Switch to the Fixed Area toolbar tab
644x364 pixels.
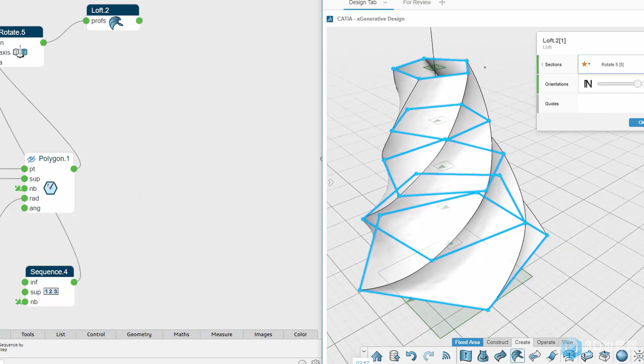[467, 342]
